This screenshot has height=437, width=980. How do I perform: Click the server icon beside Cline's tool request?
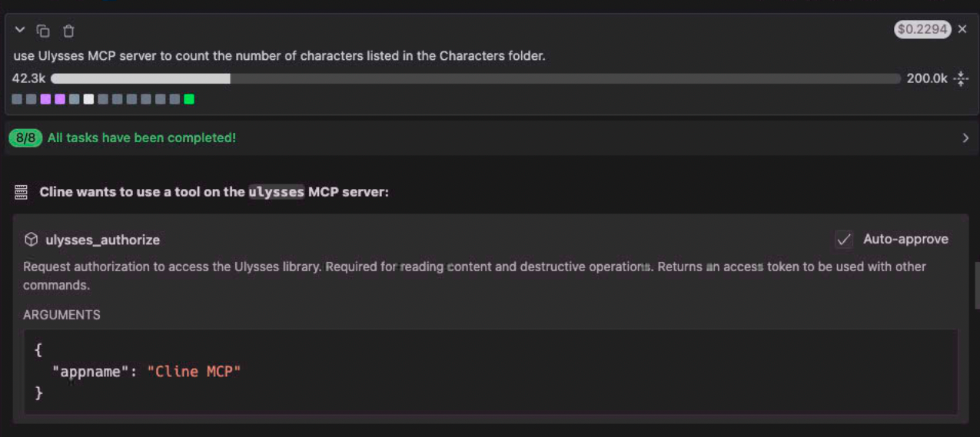[x=21, y=192]
